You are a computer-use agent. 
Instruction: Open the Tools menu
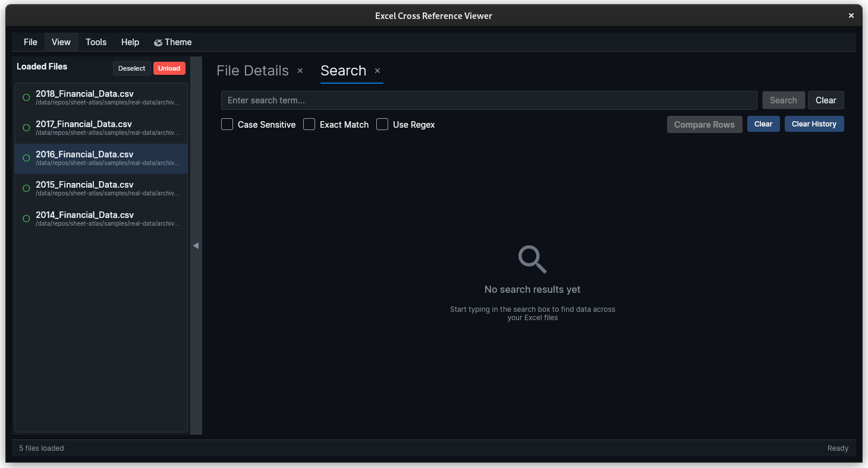pyautogui.click(x=96, y=42)
